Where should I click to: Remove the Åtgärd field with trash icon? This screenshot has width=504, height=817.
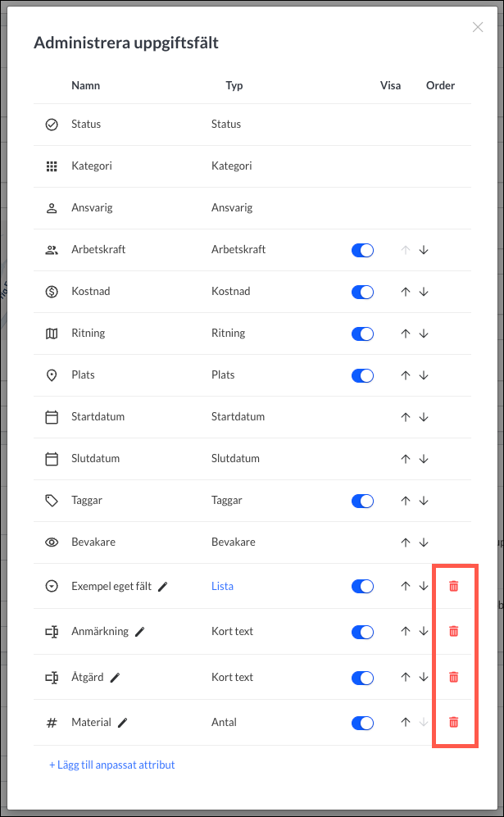[453, 678]
